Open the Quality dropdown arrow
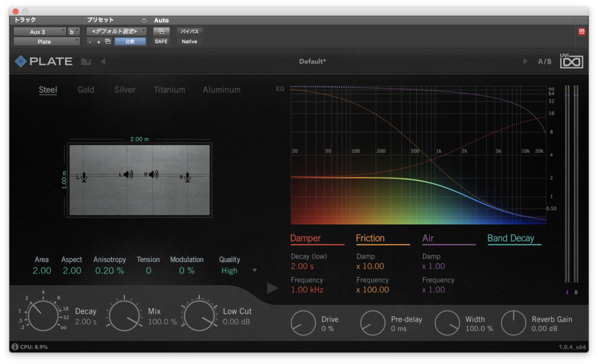 (x=255, y=270)
